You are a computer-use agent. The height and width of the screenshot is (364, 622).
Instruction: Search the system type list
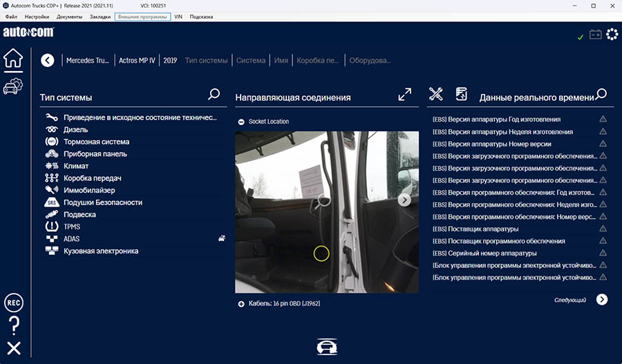coord(214,94)
